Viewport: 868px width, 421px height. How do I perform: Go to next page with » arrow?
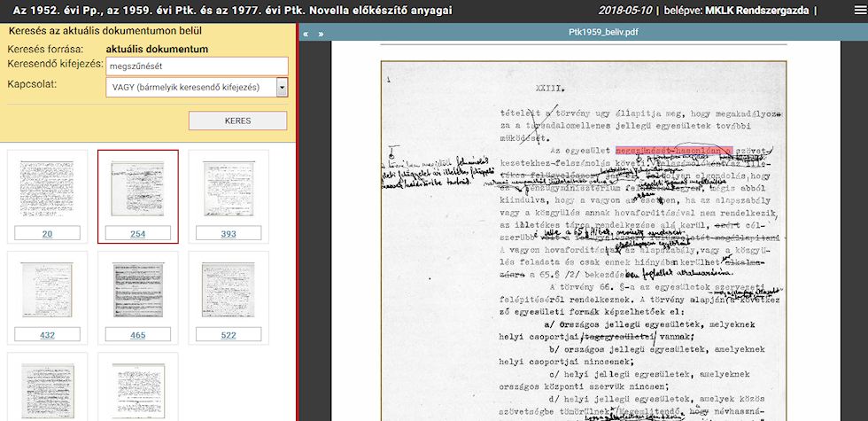point(321,34)
